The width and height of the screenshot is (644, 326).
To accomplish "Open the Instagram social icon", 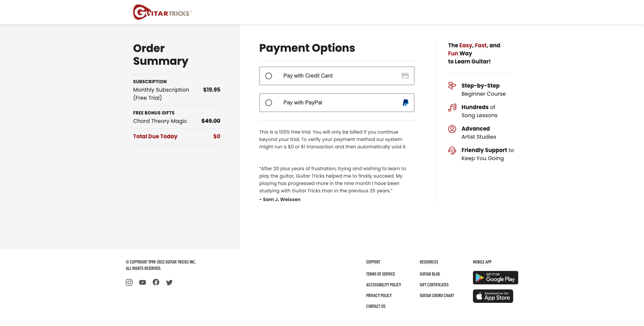I will click(x=129, y=282).
